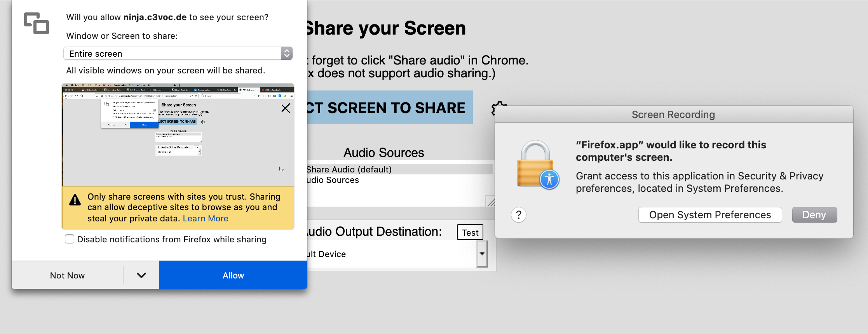Click Open System Preferences button

tap(710, 215)
